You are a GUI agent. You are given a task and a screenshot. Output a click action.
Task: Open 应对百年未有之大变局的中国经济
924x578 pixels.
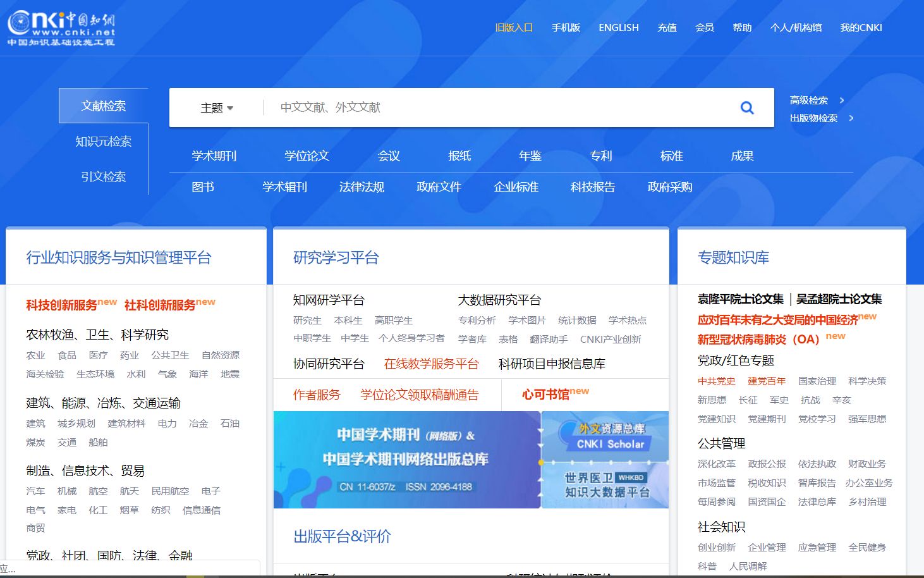coord(778,319)
